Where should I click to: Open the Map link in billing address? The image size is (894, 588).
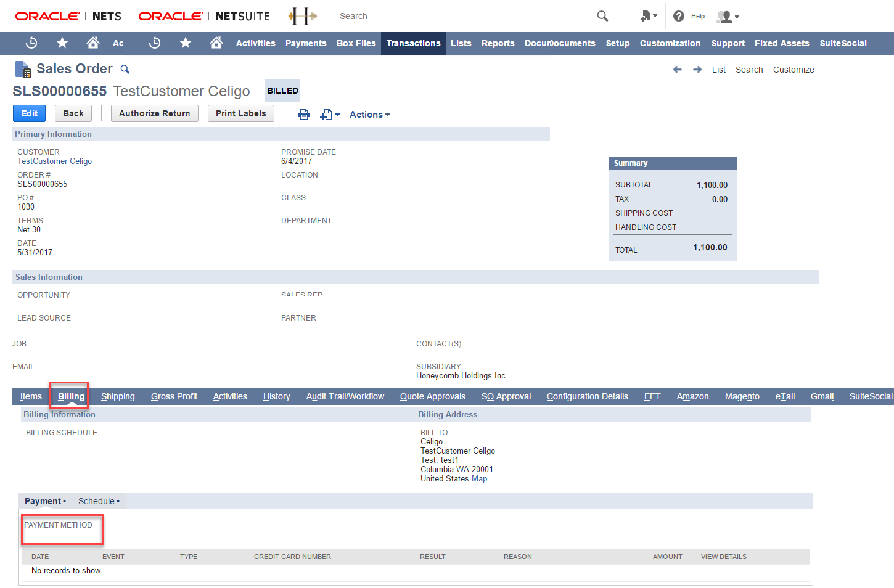point(479,478)
